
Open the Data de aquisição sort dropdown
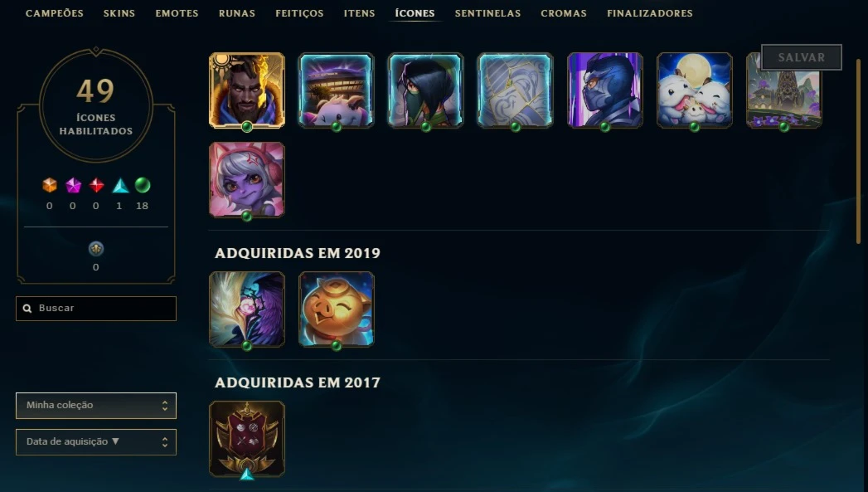96,442
